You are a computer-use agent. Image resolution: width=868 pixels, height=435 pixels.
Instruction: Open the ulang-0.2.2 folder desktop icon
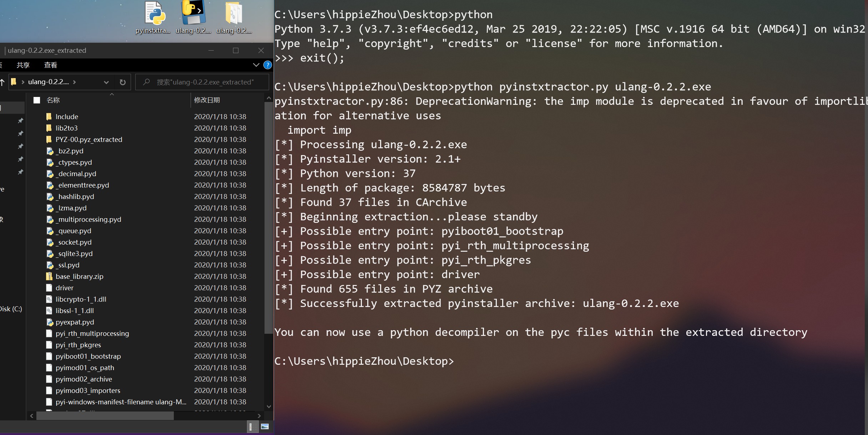(234, 18)
